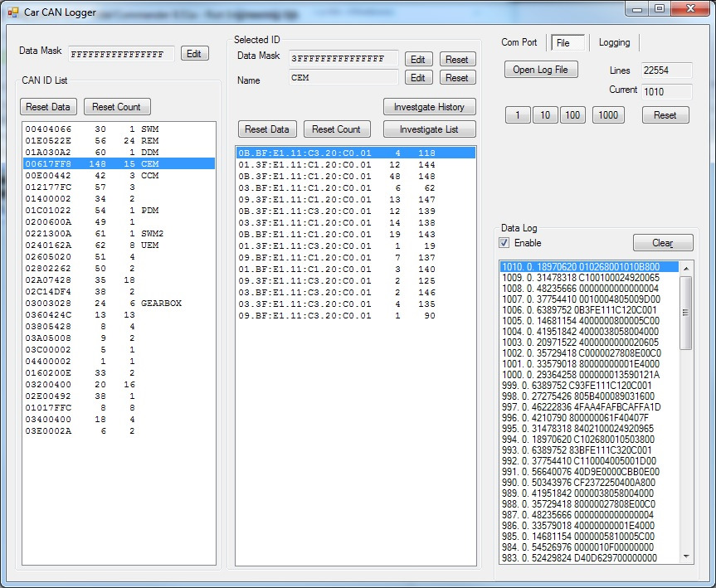The width and height of the screenshot is (716, 588).
Task: Select data row 01.3F:E1.11:C1.20:C0.01
Action: pos(356,165)
